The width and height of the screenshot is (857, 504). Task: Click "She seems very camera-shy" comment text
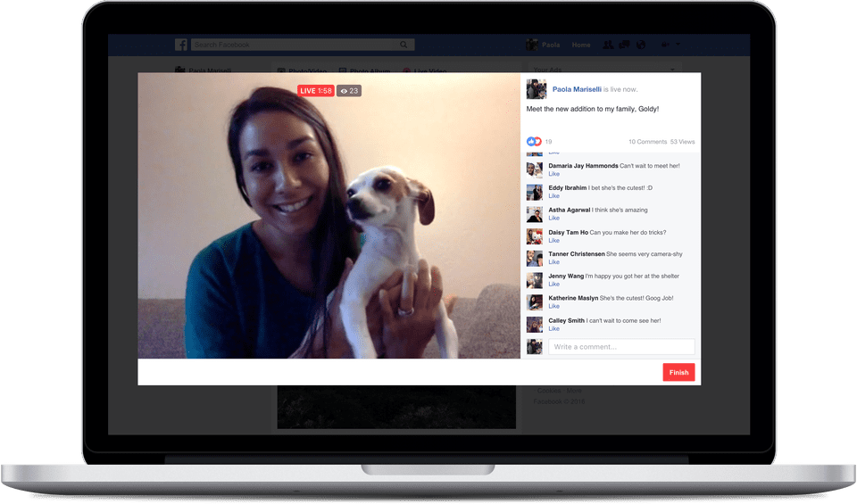(x=645, y=254)
